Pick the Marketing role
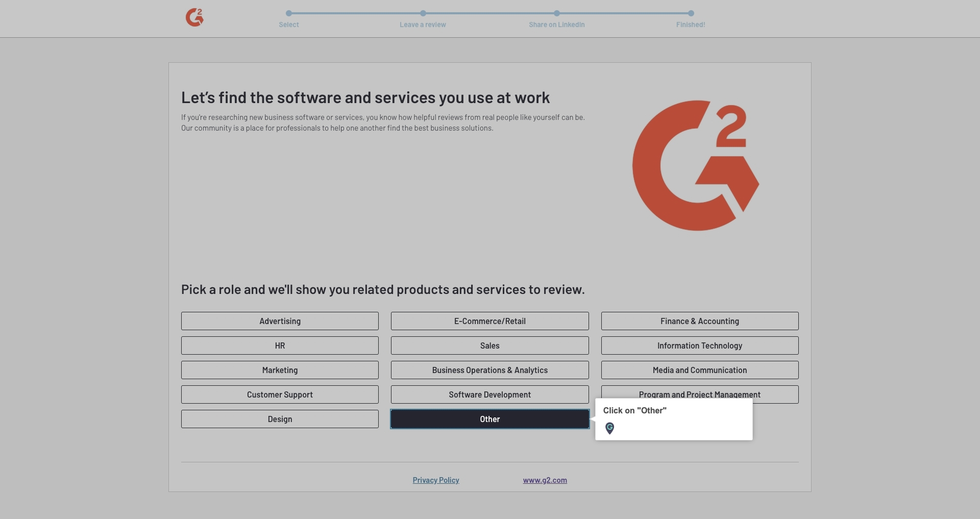The width and height of the screenshot is (980, 519). click(280, 370)
